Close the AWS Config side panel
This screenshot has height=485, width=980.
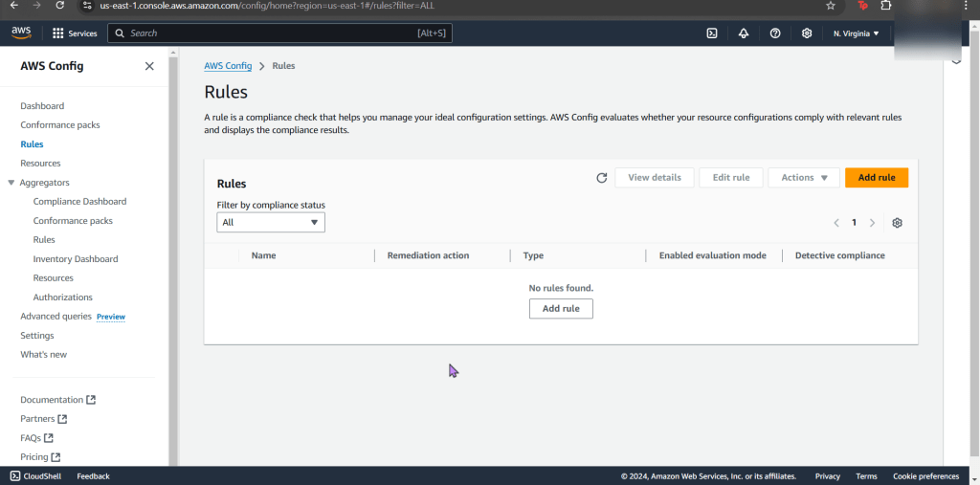click(x=149, y=66)
